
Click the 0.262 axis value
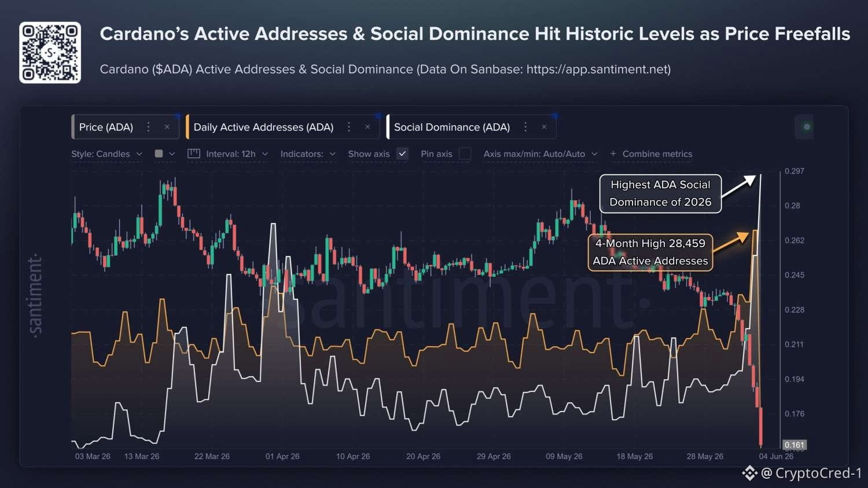point(795,240)
